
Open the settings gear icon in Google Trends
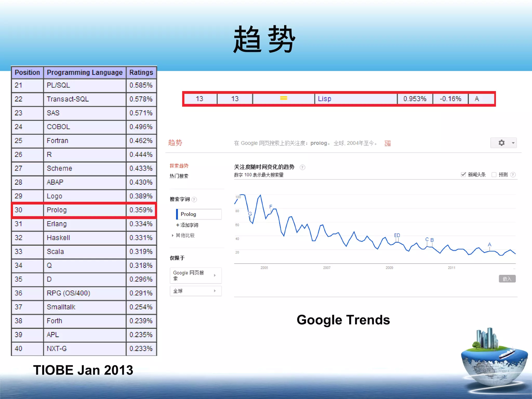[x=501, y=143]
